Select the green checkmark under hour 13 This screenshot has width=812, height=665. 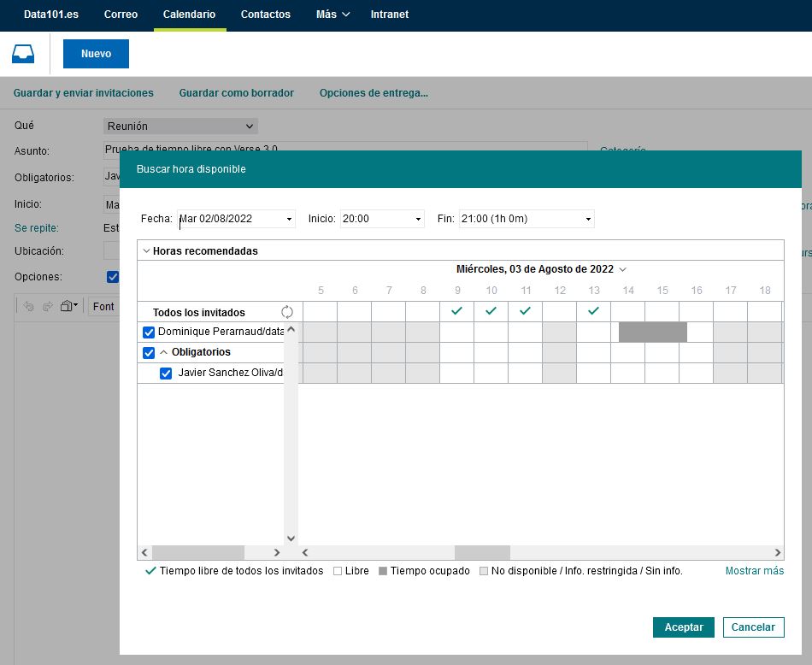coord(593,311)
